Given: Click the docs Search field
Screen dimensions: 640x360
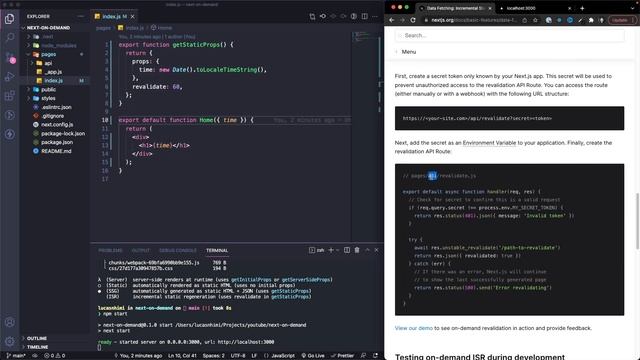Looking at the screenshot, I should click(509, 36).
